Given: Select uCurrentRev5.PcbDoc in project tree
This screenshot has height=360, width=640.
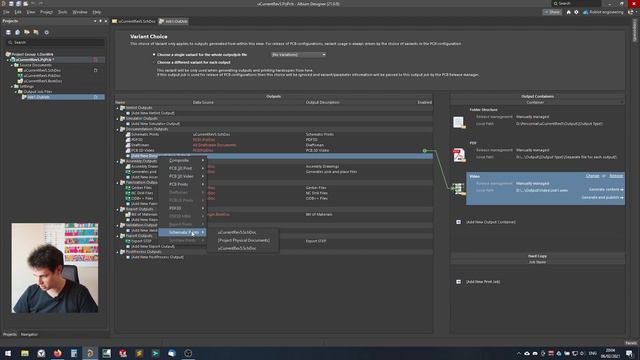Looking at the screenshot, I should tap(42, 76).
